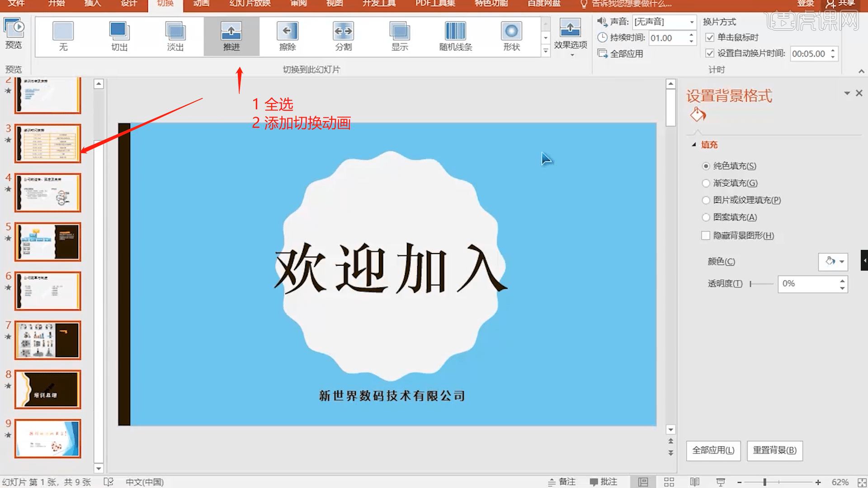Start slideshow from status bar icon

tap(721, 482)
